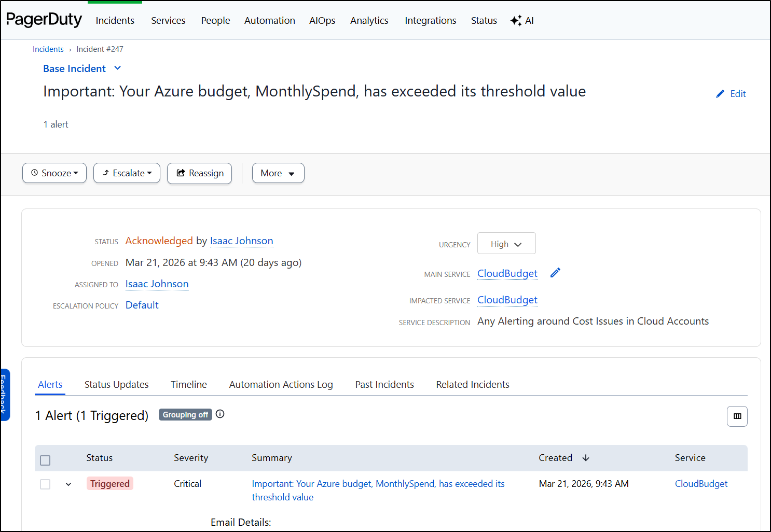Viewport: 771px width, 532px height.
Task: Go to Incidents breadcrumb link
Action: pyautogui.click(x=48, y=49)
